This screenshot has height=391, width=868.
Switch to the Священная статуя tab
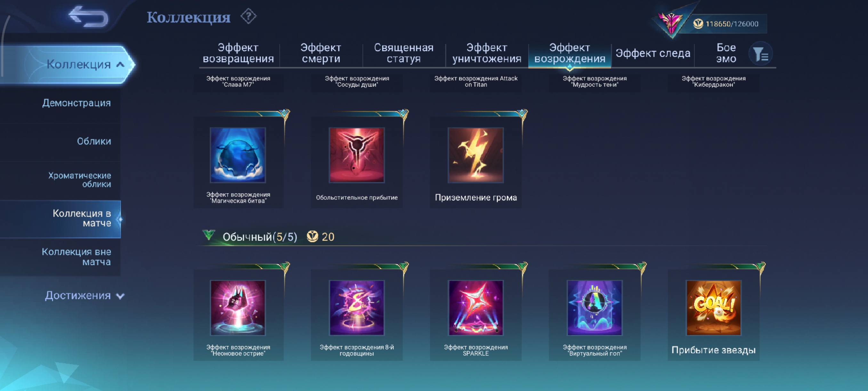coord(404,53)
